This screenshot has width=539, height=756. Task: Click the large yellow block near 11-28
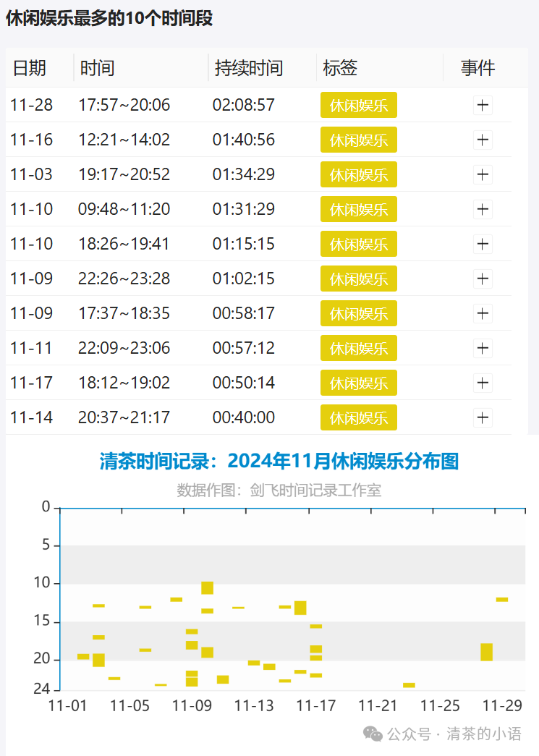[x=486, y=652]
